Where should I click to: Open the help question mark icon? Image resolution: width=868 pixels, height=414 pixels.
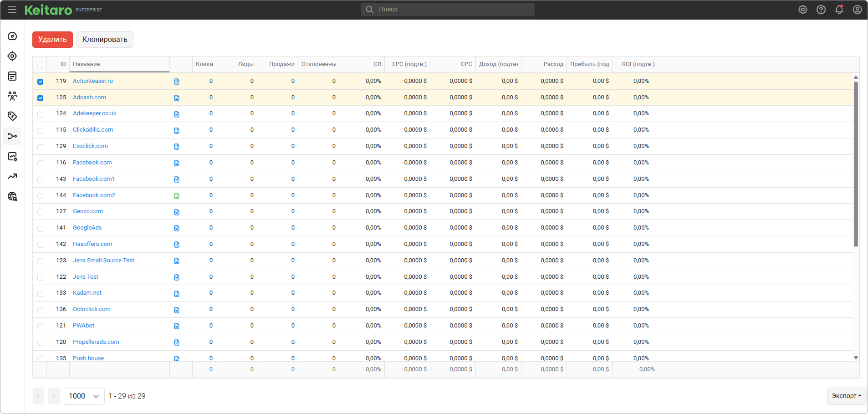(821, 10)
